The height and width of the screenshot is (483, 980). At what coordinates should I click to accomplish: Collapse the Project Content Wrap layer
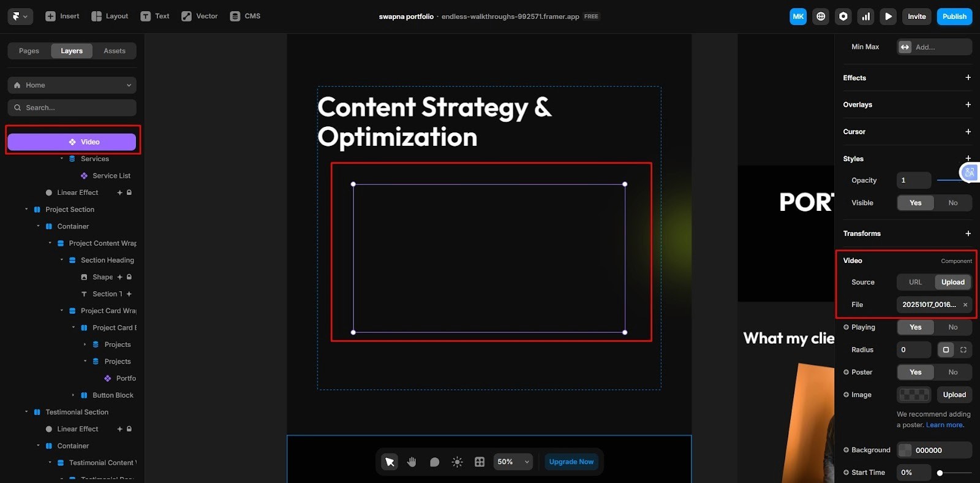[50, 243]
